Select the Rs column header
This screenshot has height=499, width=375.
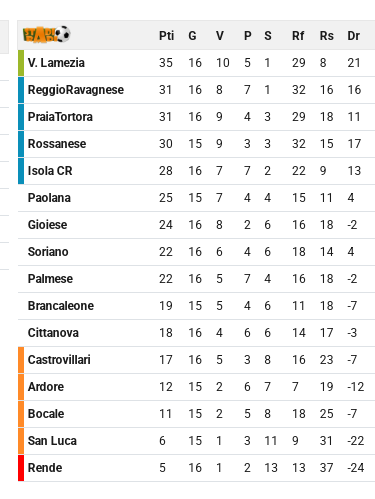[326, 36]
